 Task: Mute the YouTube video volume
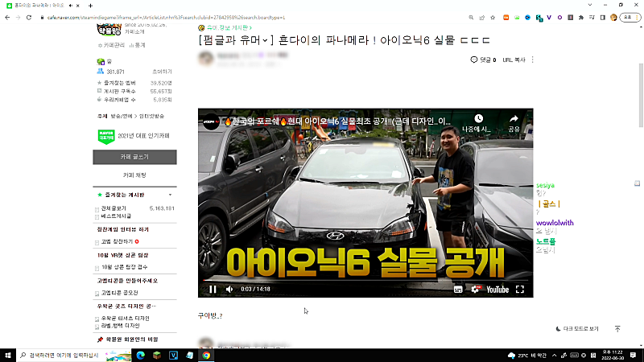click(229, 290)
